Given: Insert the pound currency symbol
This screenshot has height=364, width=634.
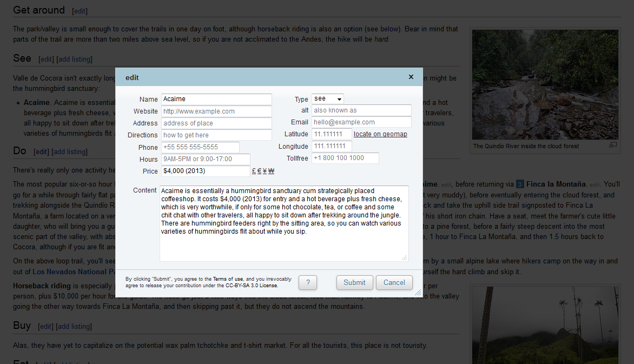Looking at the screenshot, I should (x=254, y=171).
